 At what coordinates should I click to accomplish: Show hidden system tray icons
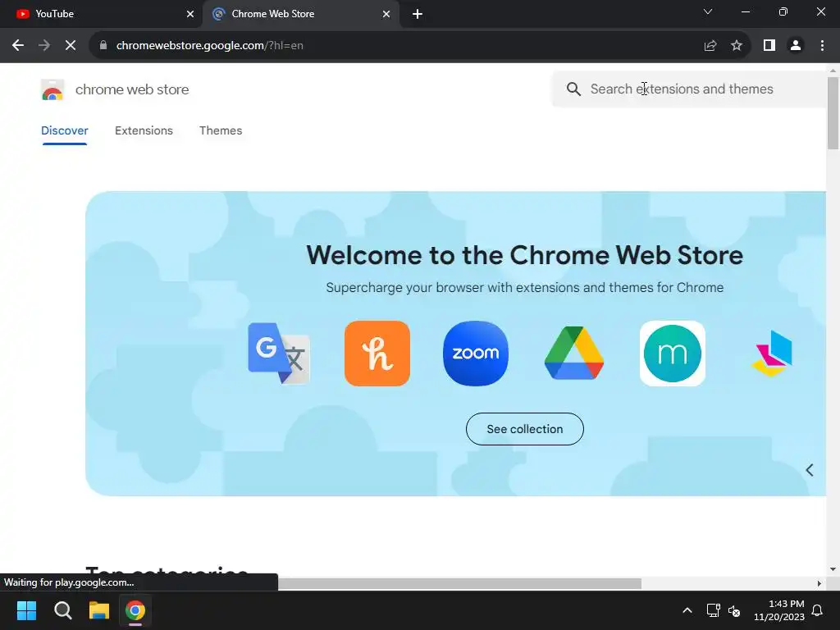[687, 610]
